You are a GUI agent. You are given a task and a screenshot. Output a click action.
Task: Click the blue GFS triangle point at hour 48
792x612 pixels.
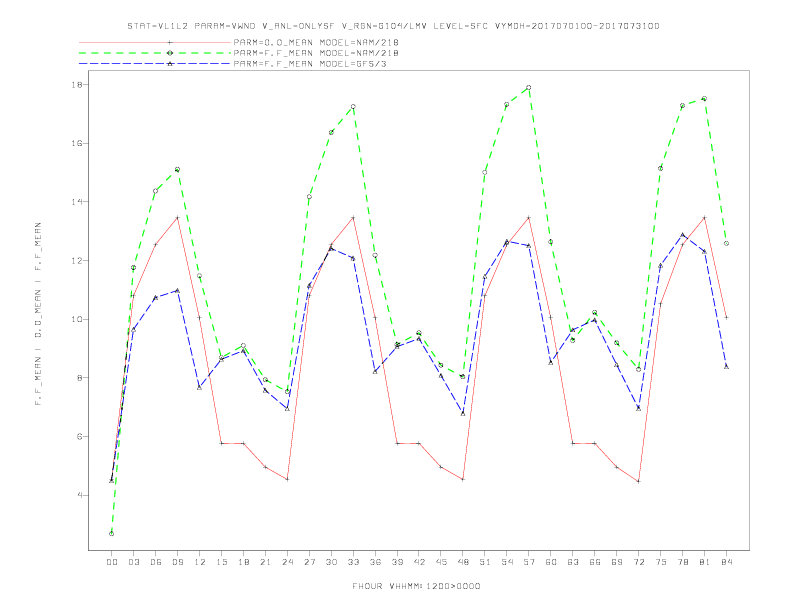(x=463, y=413)
